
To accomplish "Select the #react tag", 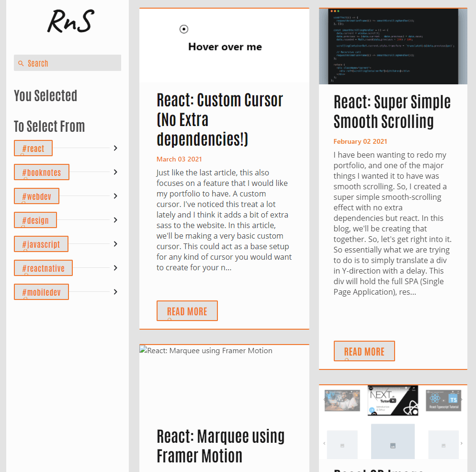I will pyautogui.click(x=33, y=149).
